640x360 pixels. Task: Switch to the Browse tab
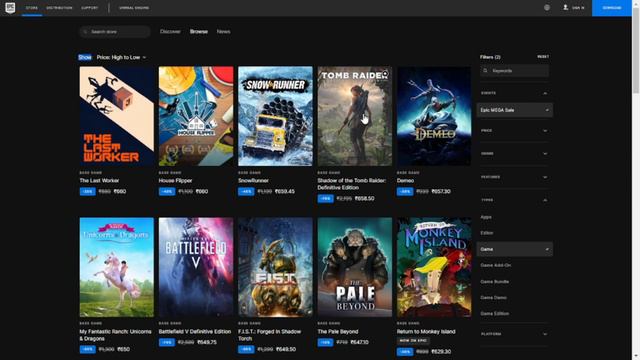199,31
